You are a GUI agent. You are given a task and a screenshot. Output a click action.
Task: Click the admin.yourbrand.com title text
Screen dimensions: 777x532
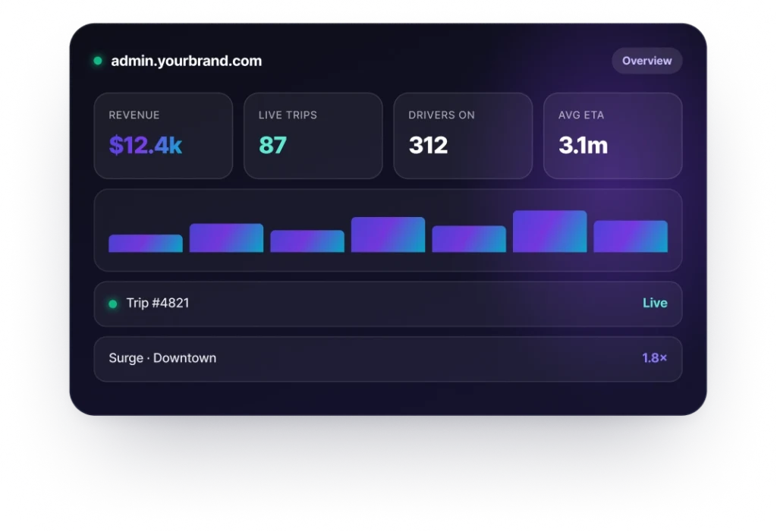pos(187,61)
